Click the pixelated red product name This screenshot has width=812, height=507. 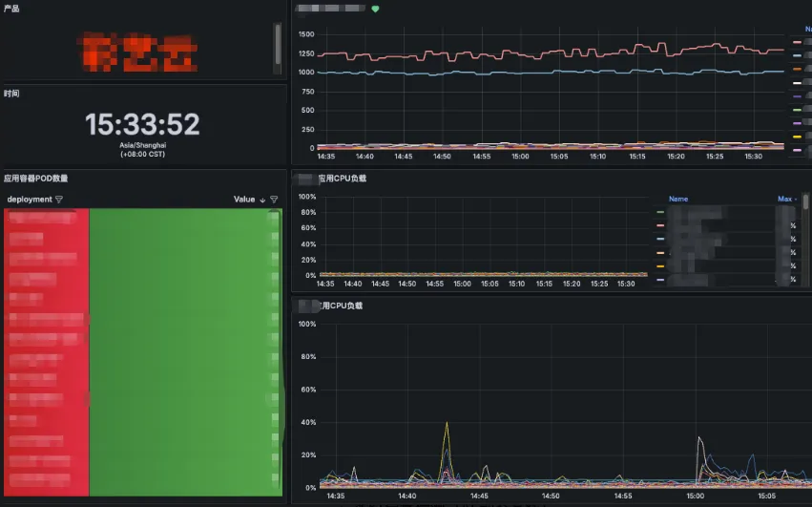pos(140,52)
